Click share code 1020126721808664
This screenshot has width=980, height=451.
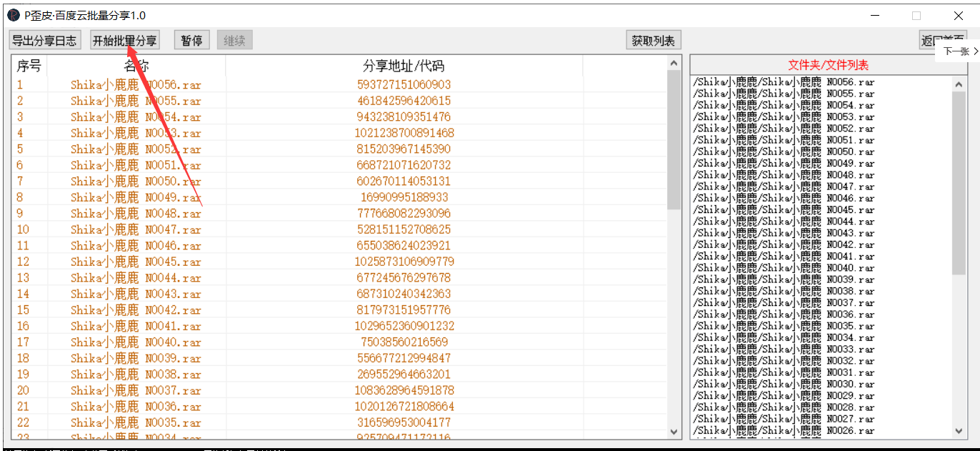[404, 407]
